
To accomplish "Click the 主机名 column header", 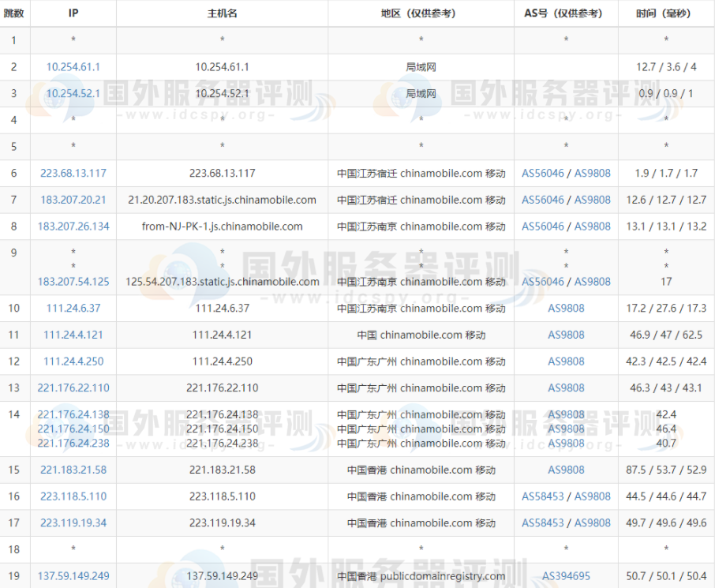I will click(x=222, y=13).
